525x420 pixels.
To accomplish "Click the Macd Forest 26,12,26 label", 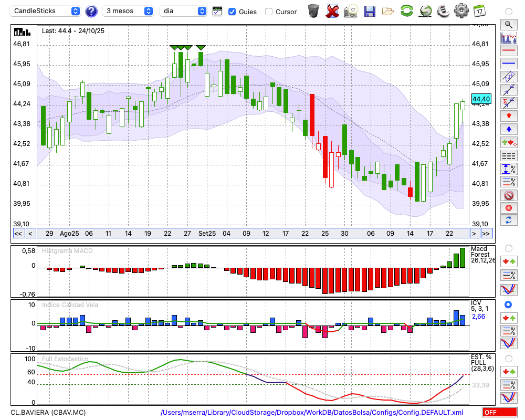I will point(482,255).
